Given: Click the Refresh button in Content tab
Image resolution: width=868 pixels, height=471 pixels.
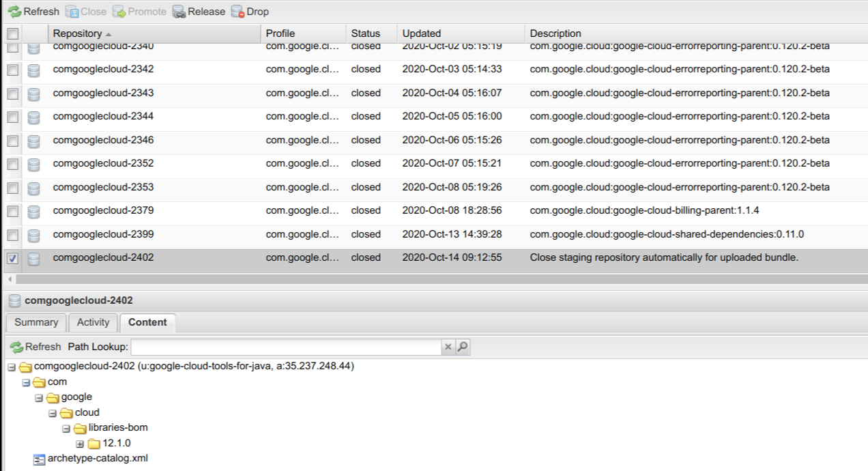Looking at the screenshot, I should coord(35,347).
